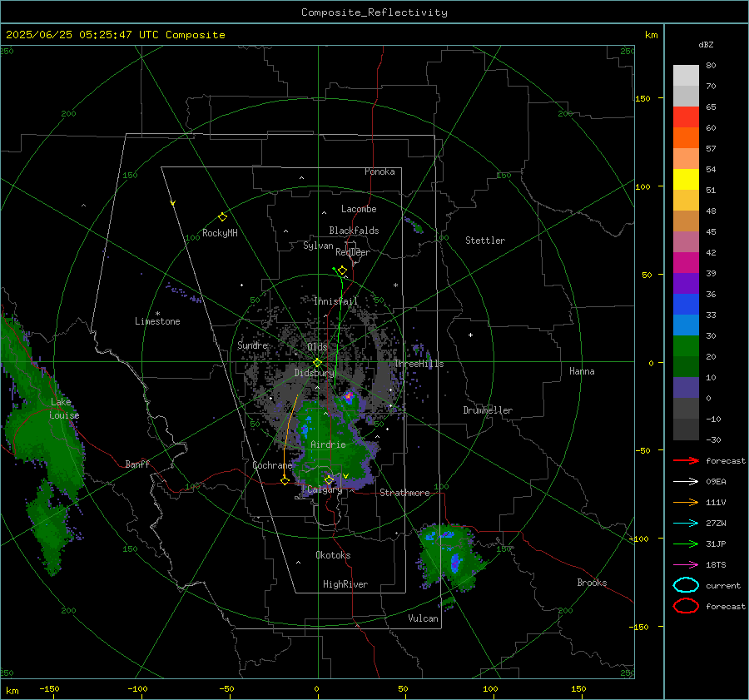Click the orange 111V arrow in legend
Image resolution: width=749 pixels, height=700 pixels.
tap(686, 502)
